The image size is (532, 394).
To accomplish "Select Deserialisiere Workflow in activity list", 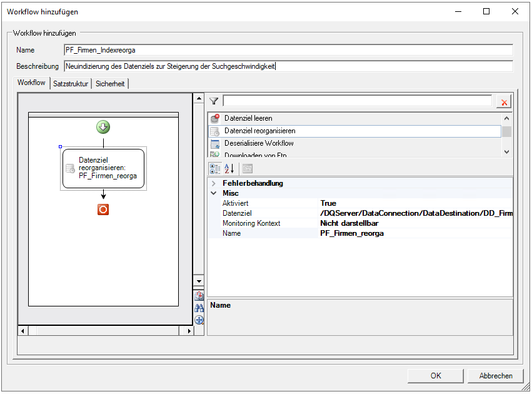I will click(354, 144).
